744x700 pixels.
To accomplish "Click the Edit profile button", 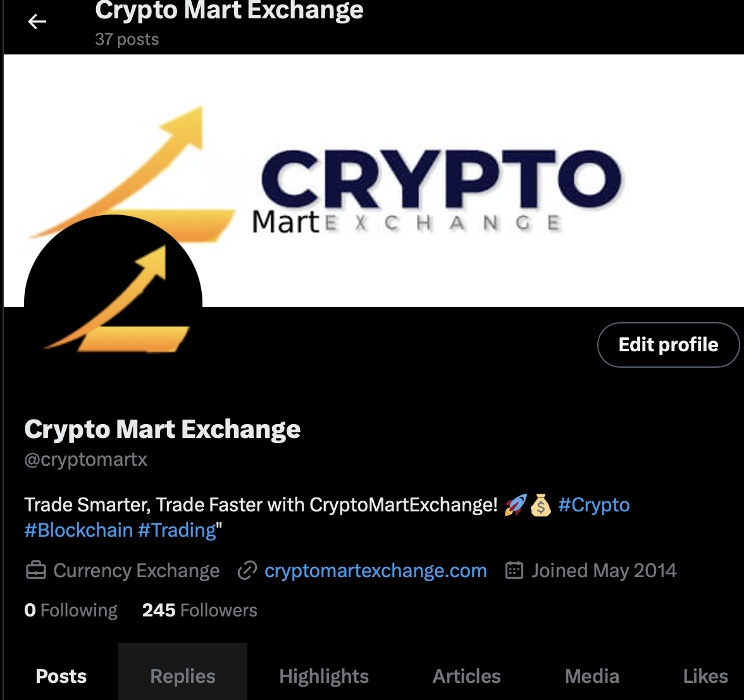I will 668,344.
